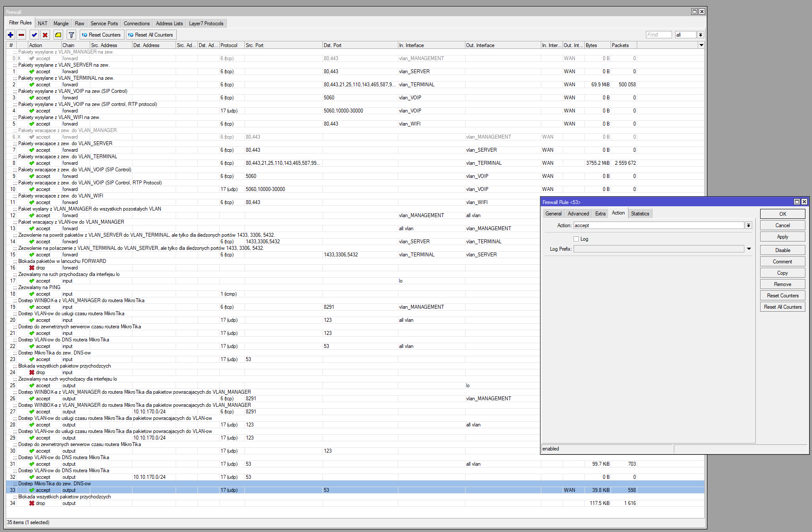
Task: Click the Reset All Counters toolbar button
Action: pos(150,35)
